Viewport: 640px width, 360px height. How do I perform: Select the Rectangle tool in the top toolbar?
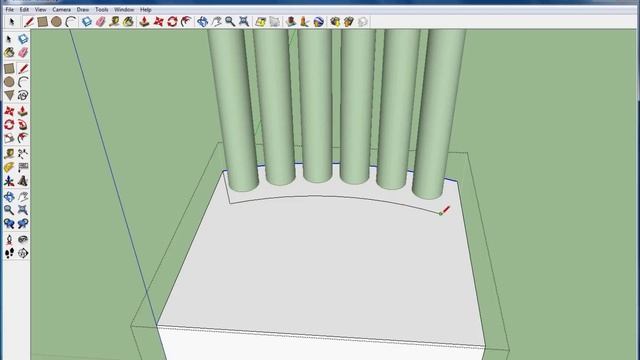coord(42,22)
